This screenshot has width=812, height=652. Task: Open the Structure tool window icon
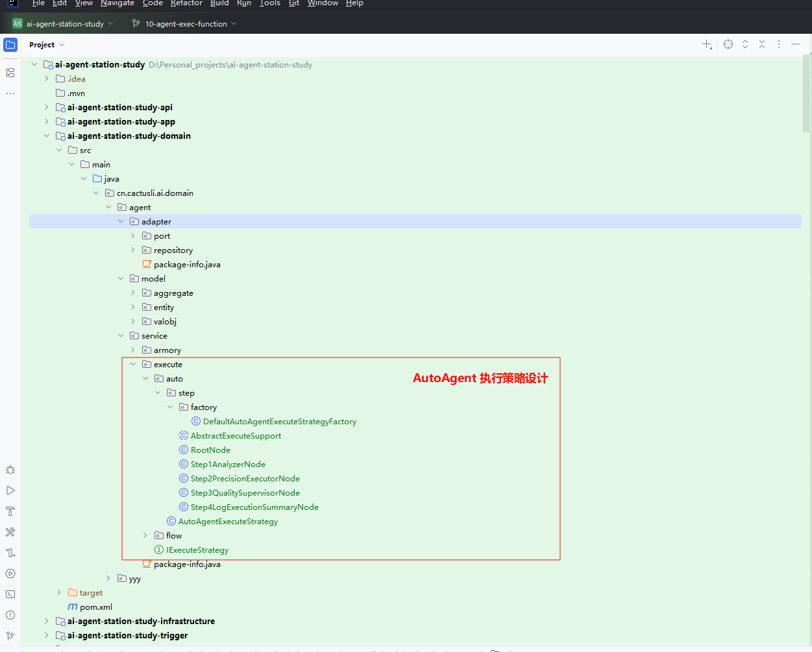pos(10,73)
